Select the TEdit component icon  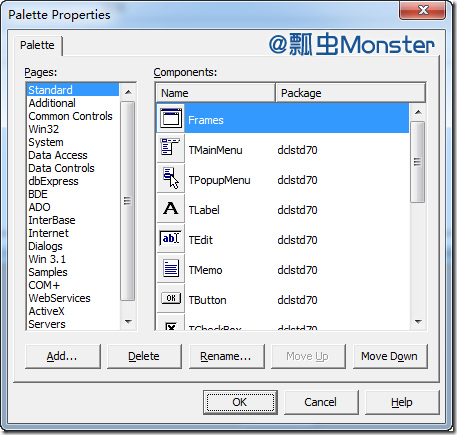pos(171,238)
